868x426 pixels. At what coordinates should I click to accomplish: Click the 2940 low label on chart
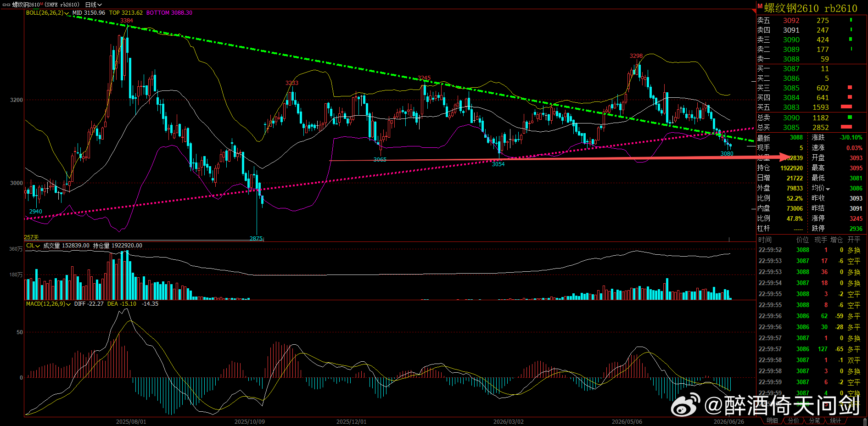tap(36, 212)
